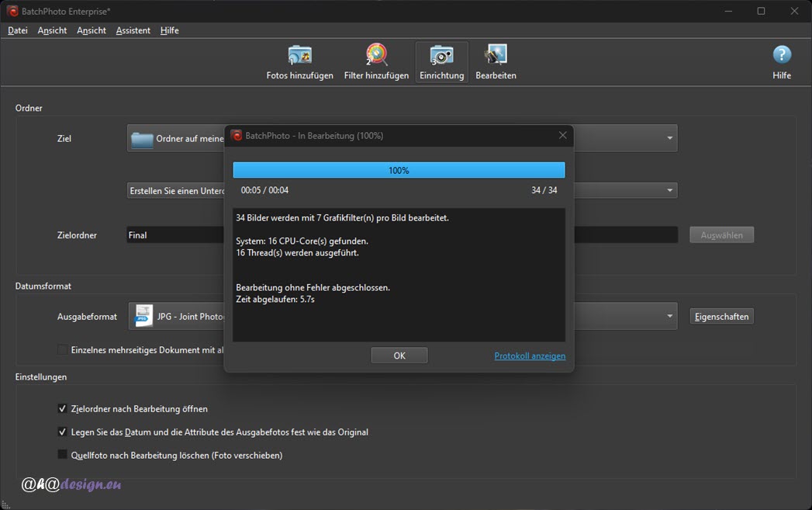
Task: Expand the Erstellen Sie einen Unterordner dropdown
Action: tap(669, 191)
